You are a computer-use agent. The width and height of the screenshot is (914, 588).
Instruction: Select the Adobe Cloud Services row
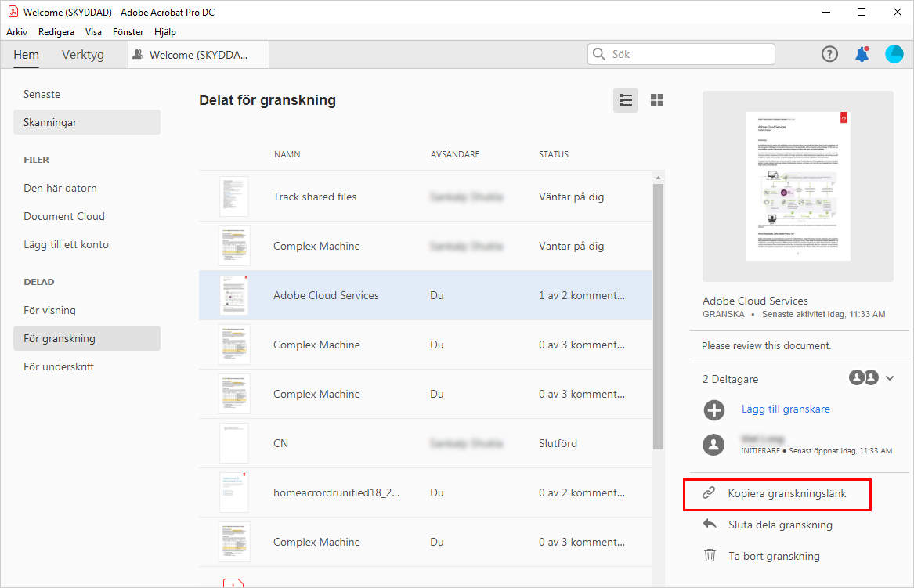coord(425,295)
